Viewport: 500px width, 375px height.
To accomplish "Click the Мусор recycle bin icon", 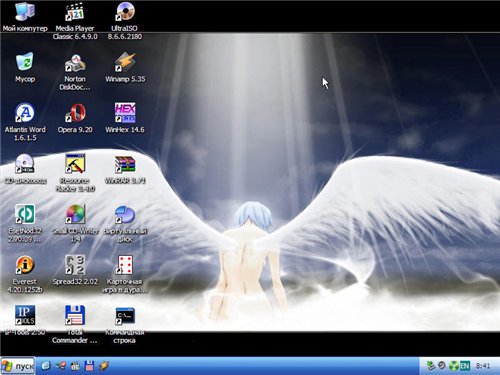I will coord(25,62).
